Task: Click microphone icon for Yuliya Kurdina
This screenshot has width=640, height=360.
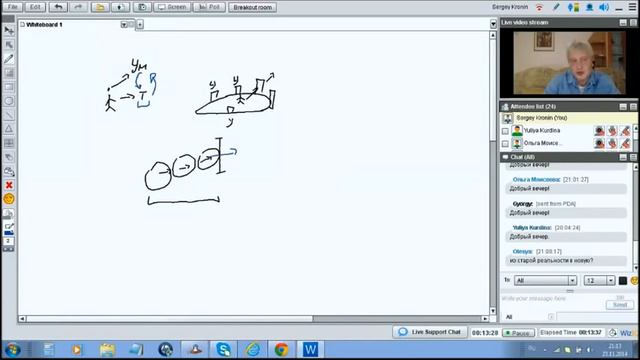Action: click(612, 131)
